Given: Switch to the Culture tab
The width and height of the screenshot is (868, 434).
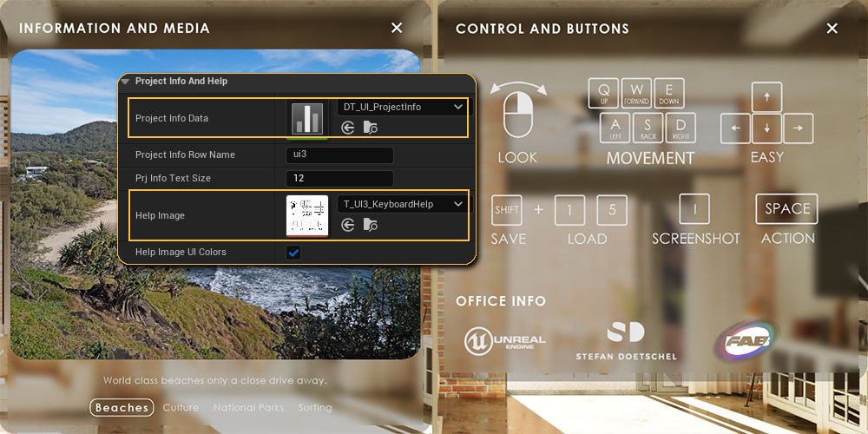Looking at the screenshot, I should 181,407.
